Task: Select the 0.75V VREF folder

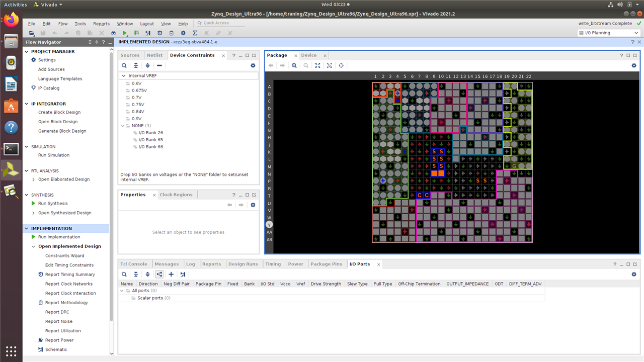Action: tap(138, 105)
